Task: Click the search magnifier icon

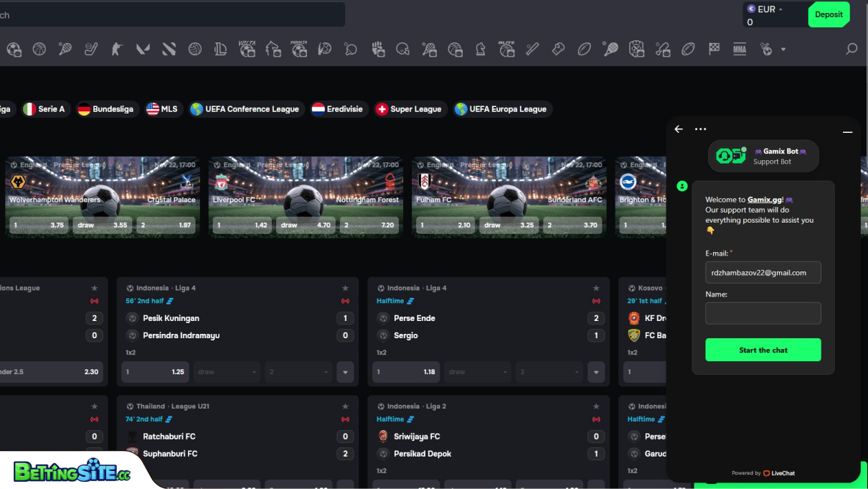Action: [852, 49]
